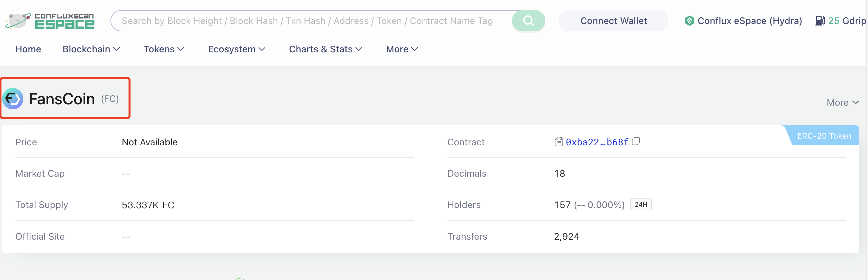
Task: Go to the Home menu item
Action: coord(28,49)
